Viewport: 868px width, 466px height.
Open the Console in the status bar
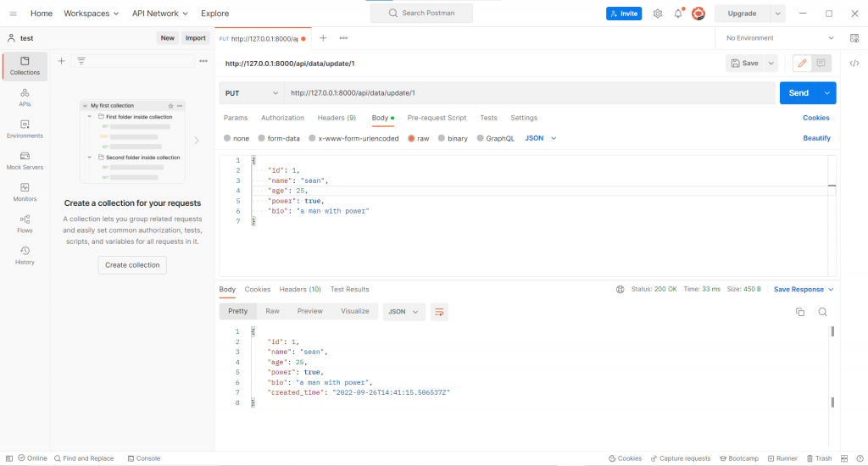coord(144,458)
